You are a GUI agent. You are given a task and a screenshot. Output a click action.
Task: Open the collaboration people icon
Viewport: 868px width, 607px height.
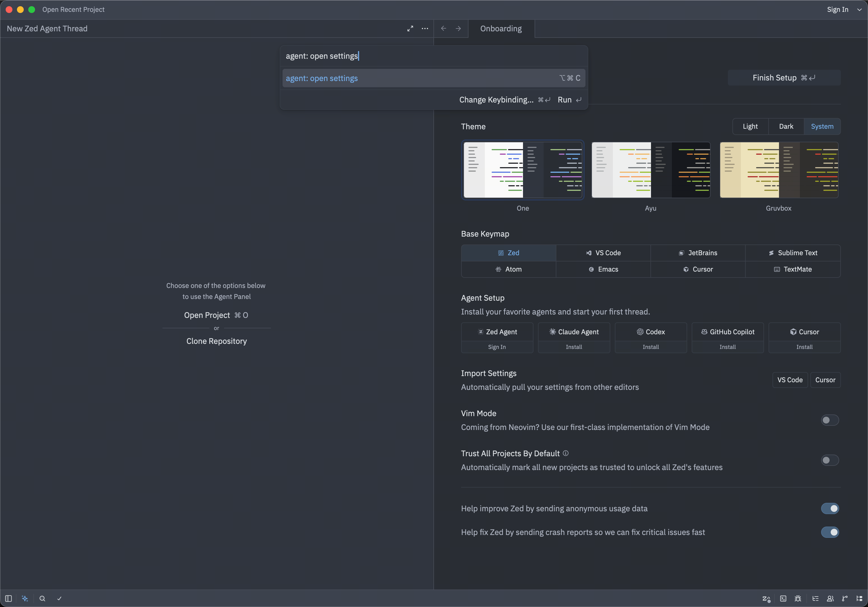tap(830, 598)
